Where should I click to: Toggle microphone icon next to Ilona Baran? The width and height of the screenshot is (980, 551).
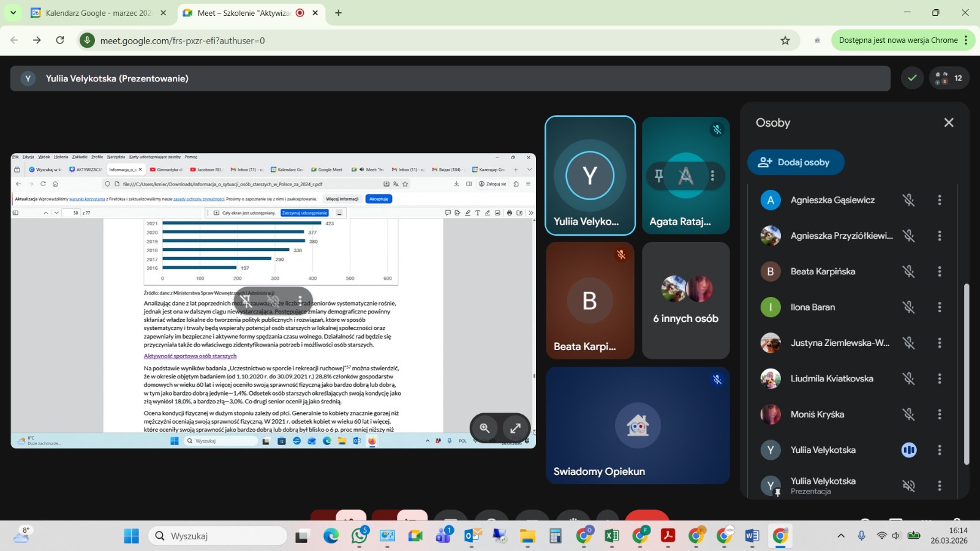pyautogui.click(x=908, y=307)
